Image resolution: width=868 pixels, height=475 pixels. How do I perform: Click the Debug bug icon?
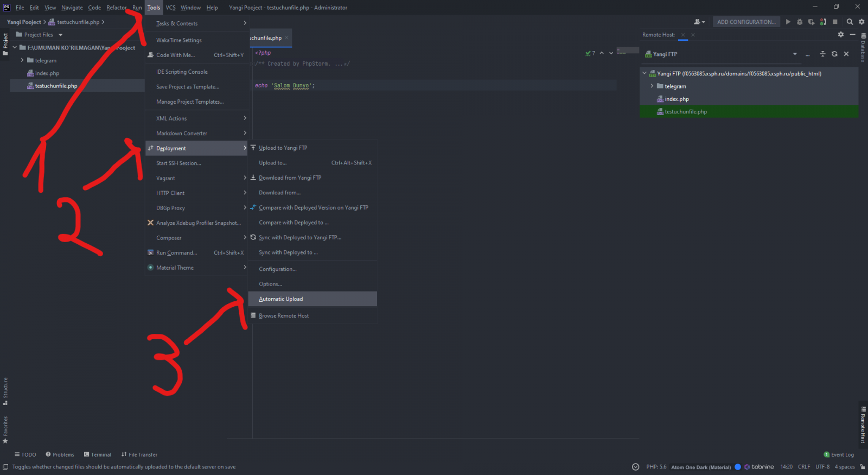(800, 22)
